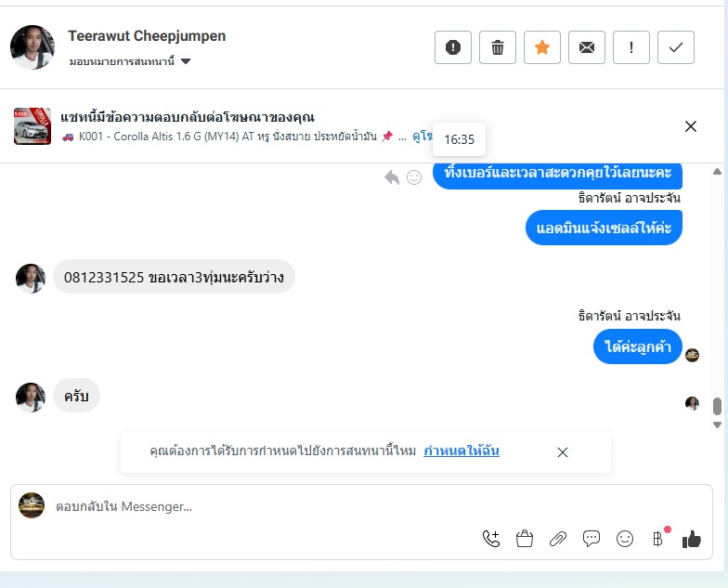Image resolution: width=728 pixels, height=588 pixels.
Task: Mark conversation done with checkmark
Action: point(676,47)
